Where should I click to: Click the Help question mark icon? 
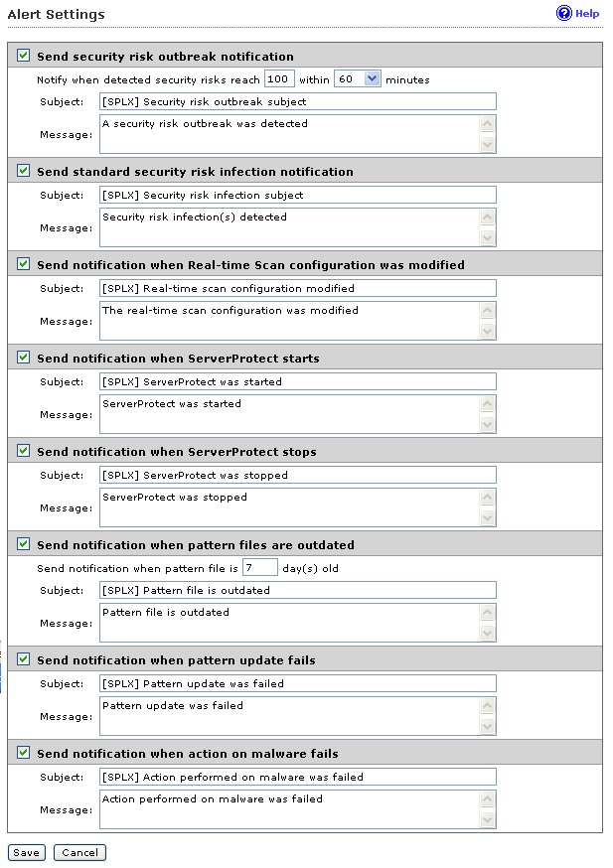pos(564,14)
